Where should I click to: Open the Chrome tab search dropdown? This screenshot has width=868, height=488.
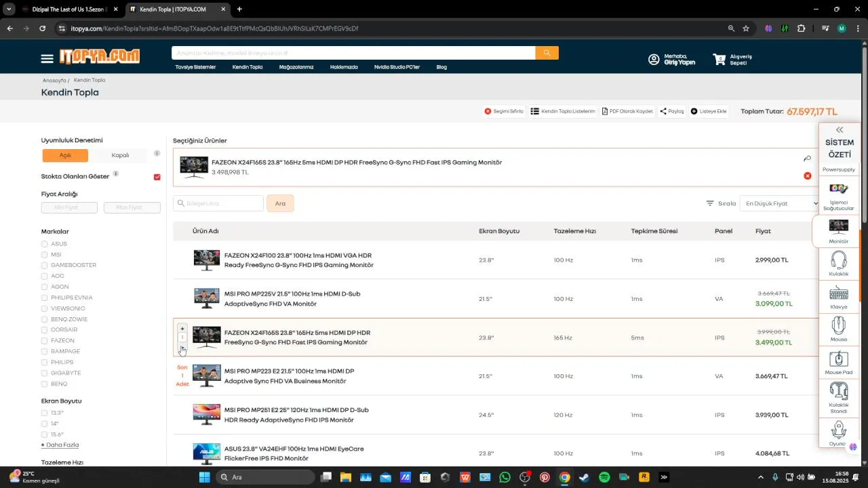[9, 9]
